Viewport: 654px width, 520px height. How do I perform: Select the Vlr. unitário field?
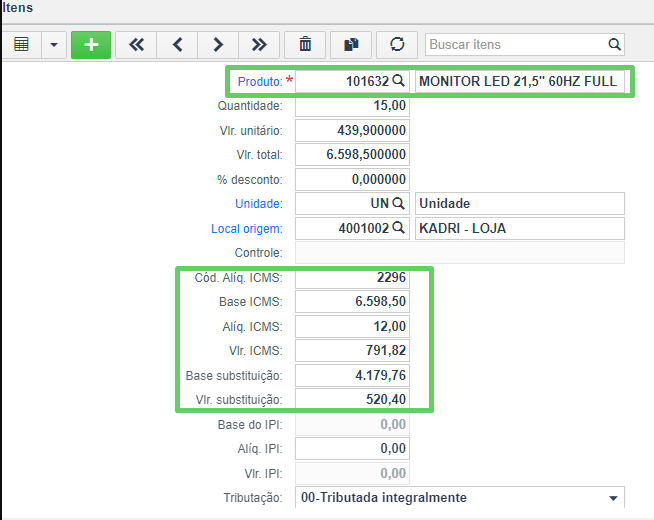(352, 130)
